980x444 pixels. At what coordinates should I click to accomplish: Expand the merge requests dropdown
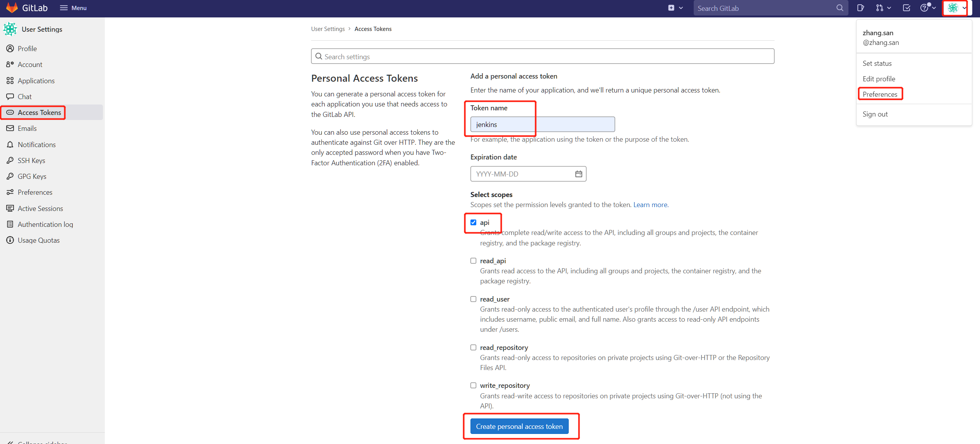883,8
